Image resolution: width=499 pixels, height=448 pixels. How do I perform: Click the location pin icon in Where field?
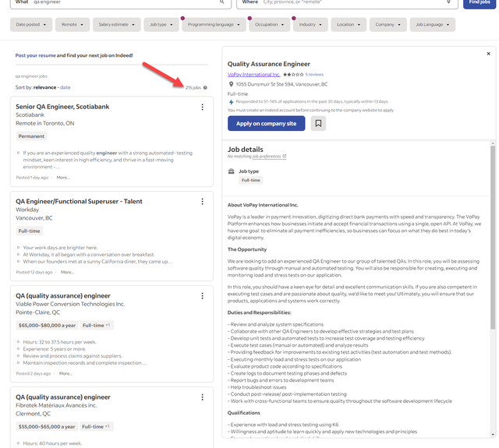click(x=449, y=2)
